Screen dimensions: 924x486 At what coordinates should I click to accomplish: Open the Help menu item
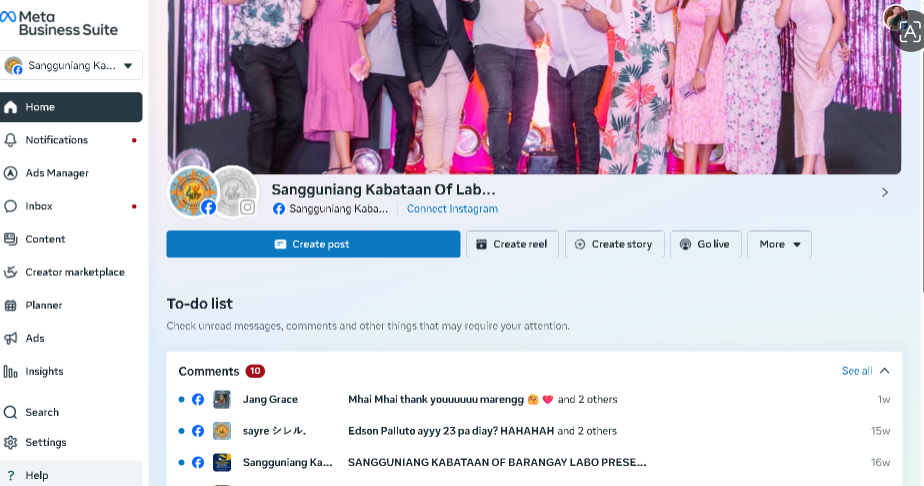(71, 474)
